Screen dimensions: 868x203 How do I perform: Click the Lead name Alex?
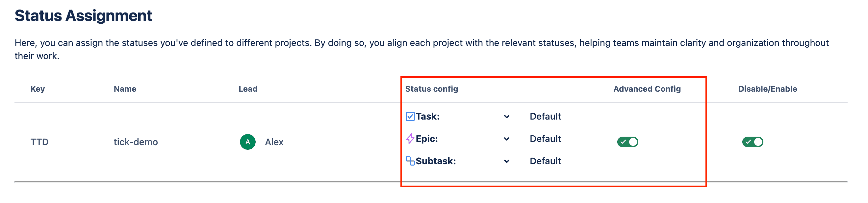(275, 142)
